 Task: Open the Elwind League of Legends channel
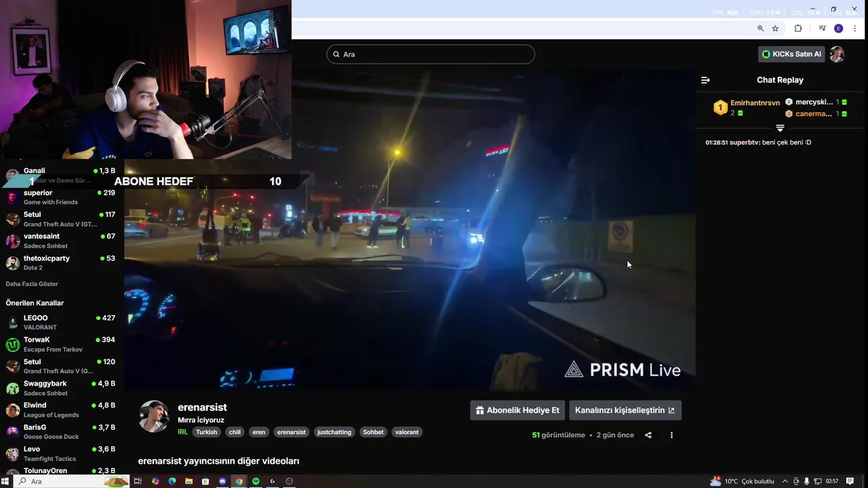[61, 409]
